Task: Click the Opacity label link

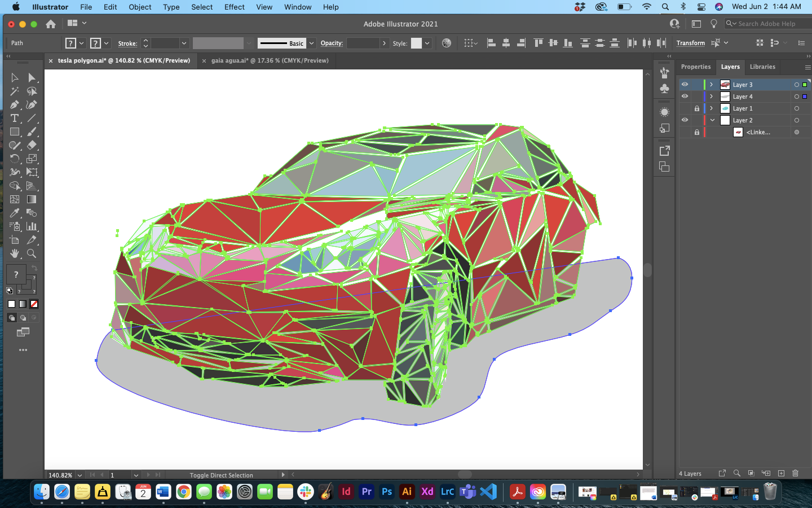Action: [332, 43]
